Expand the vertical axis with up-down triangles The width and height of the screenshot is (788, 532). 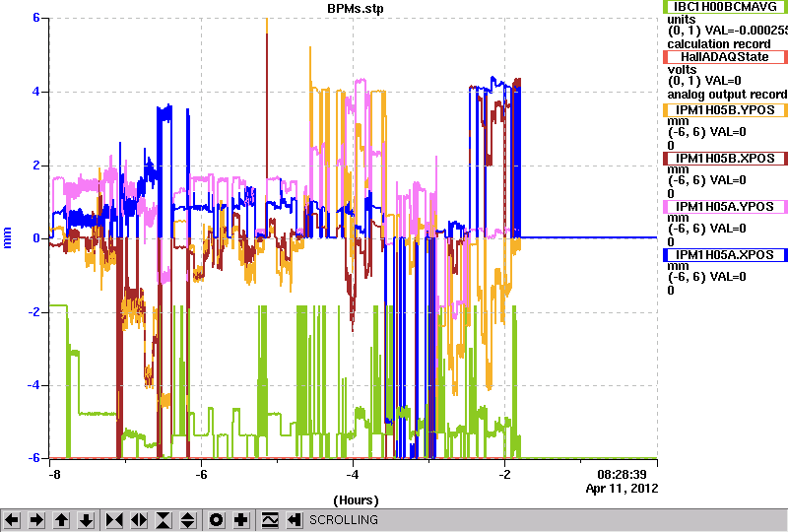click(188, 520)
